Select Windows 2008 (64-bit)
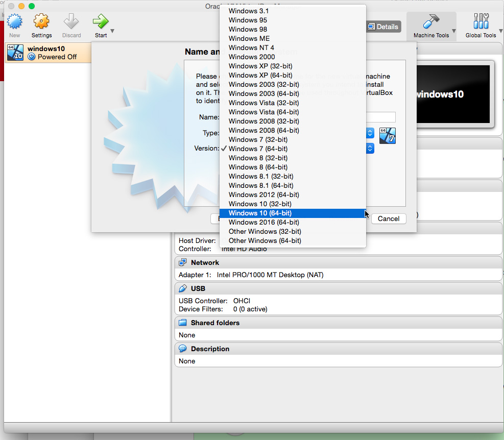The width and height of the screenshot is (504, 440). pyautogui.click(x=293, y=131)
